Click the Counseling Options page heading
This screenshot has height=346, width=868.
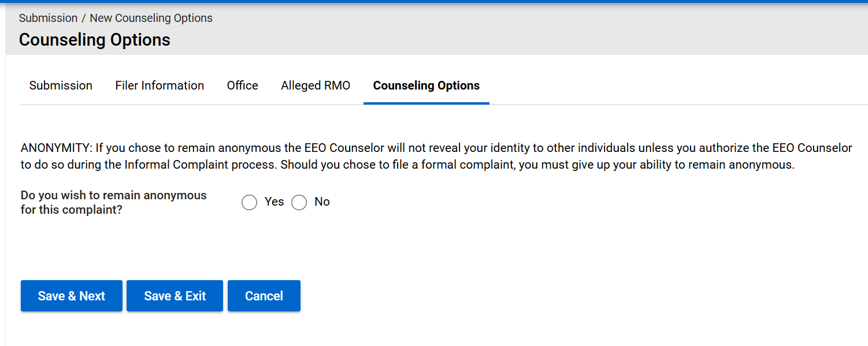(x=95, y=40)
